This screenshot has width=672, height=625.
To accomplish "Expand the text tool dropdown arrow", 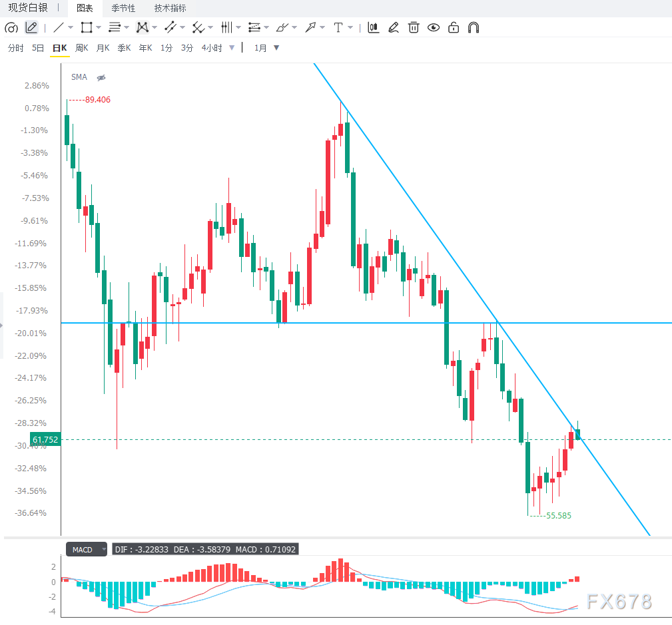I will click(350, 27).
